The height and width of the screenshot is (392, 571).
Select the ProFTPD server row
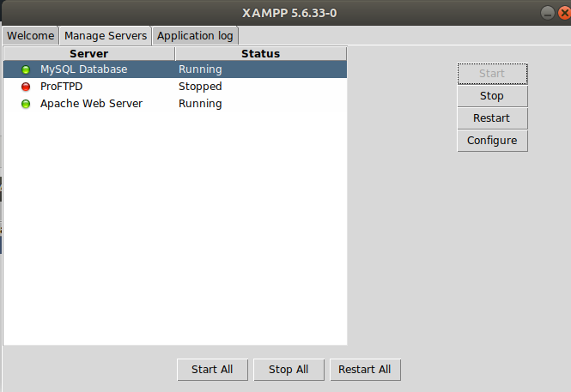coord(175,87)
